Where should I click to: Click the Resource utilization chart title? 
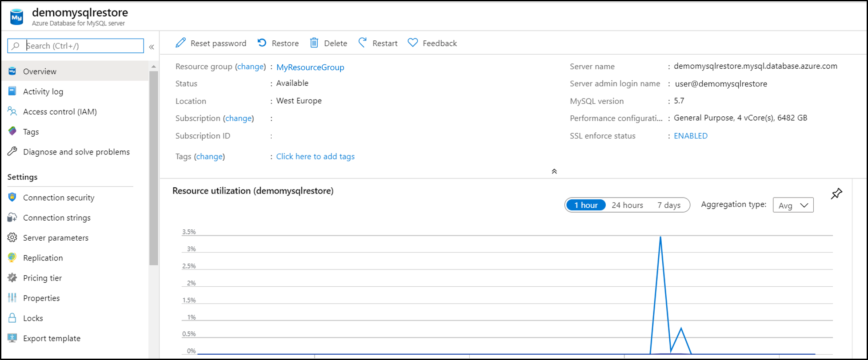click(x=253, y=191)
